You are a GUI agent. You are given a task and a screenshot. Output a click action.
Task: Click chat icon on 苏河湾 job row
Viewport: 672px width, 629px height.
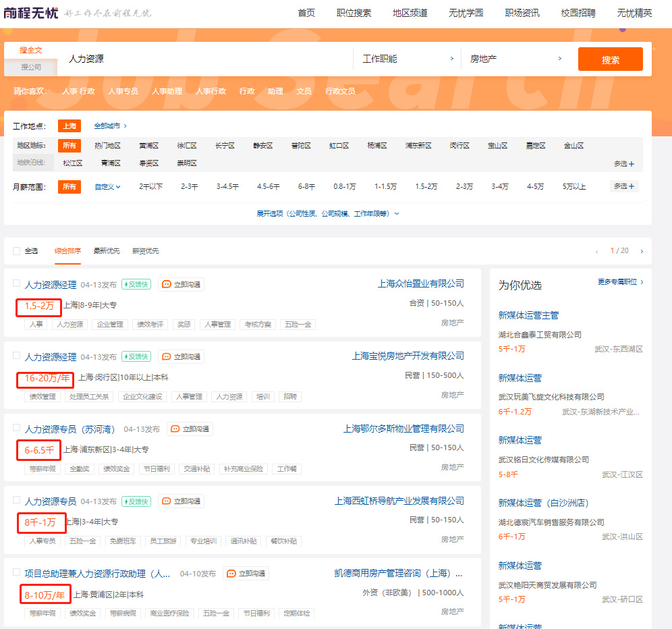(175, 429)
